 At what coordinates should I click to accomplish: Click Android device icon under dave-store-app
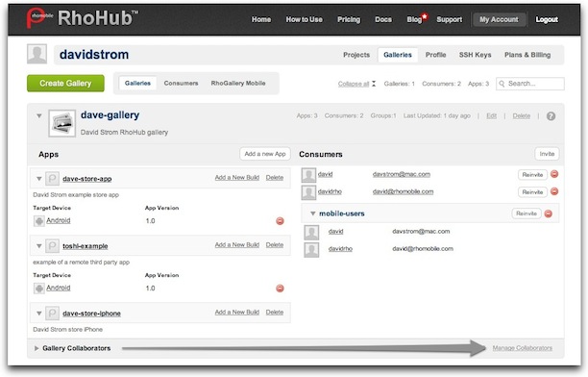click(x=39, y=221)
